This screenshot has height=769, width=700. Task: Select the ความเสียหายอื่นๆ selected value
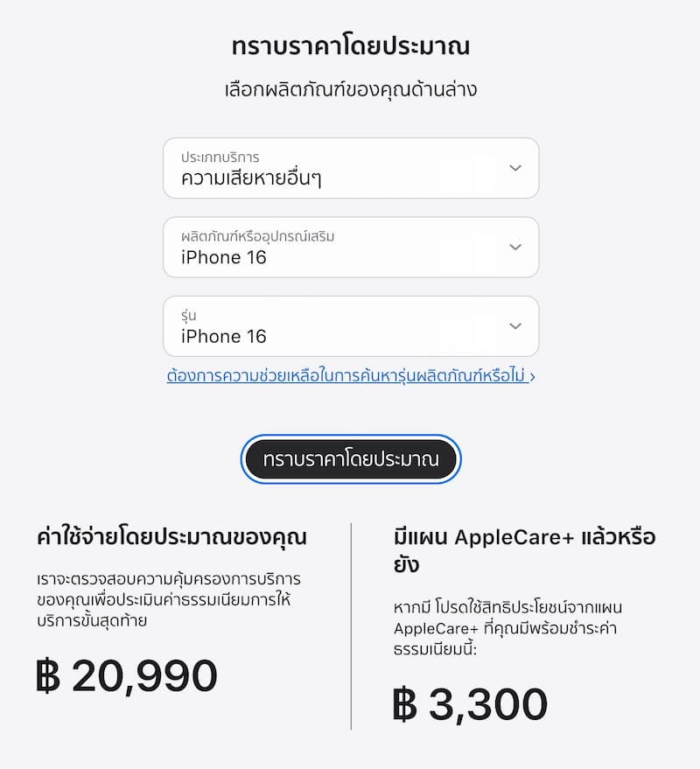point(251,178)
